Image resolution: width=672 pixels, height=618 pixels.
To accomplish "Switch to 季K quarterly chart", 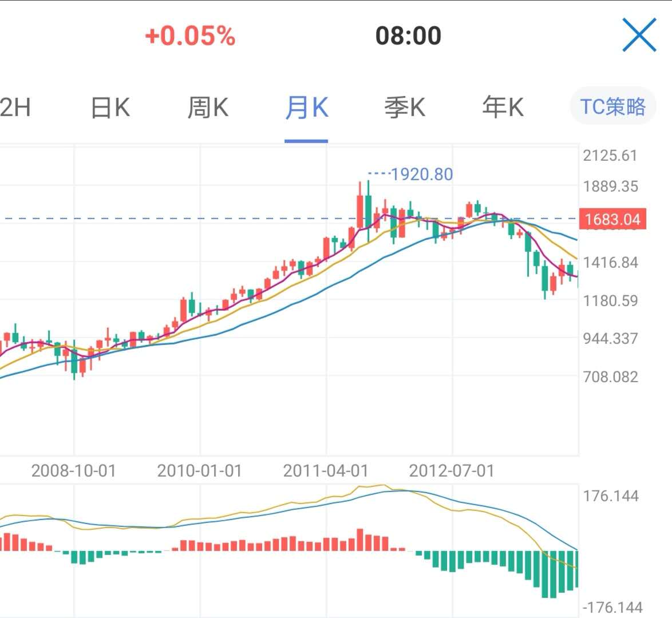I will (x=405, y=108).
